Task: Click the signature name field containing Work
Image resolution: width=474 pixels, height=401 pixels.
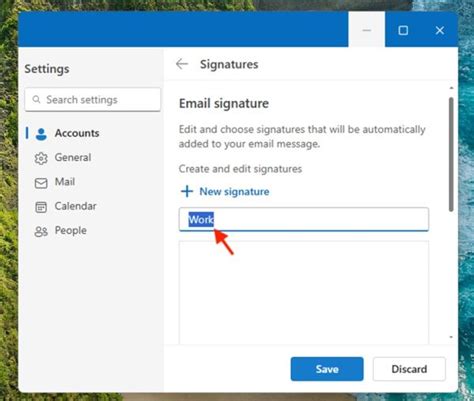Action: click(x=304, y=219)
